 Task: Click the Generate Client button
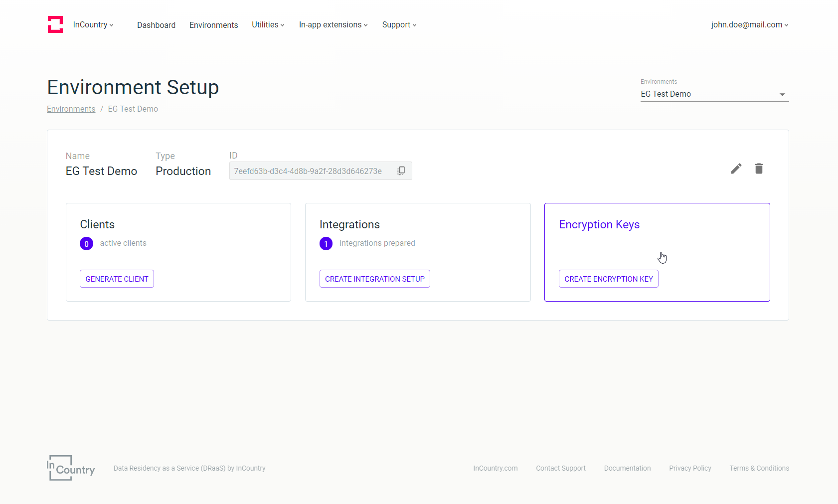coord(116,279)
